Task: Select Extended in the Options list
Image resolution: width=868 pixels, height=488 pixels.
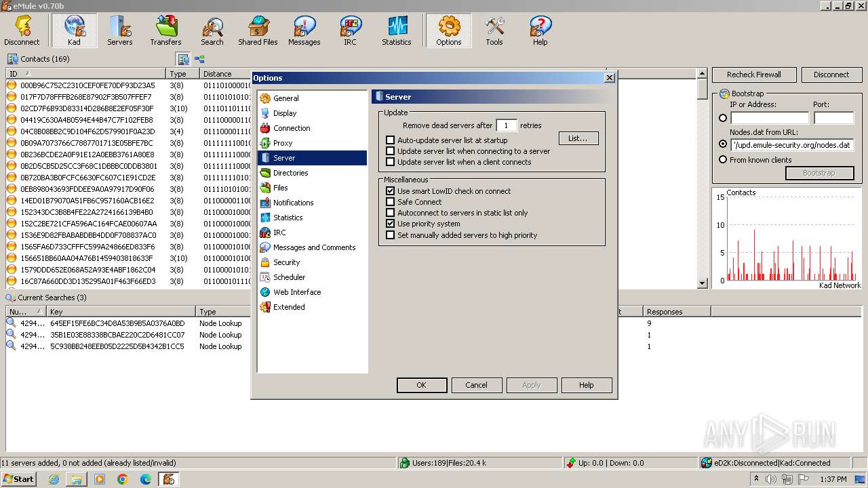Action: click(x=312, y=307)
